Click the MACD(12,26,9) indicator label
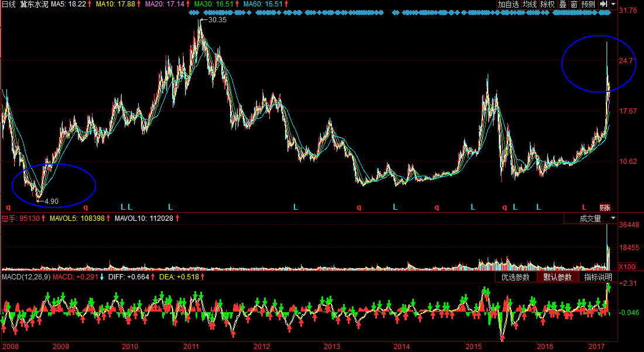Viewport: 644px width, 352px height. pyautogui.click(x=26, y=277)
